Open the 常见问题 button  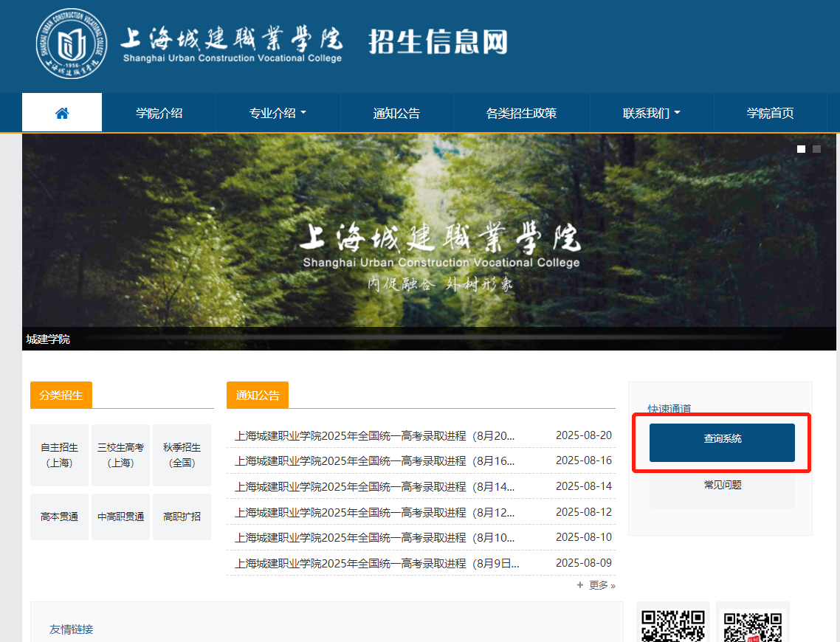[x=722, y=486]
